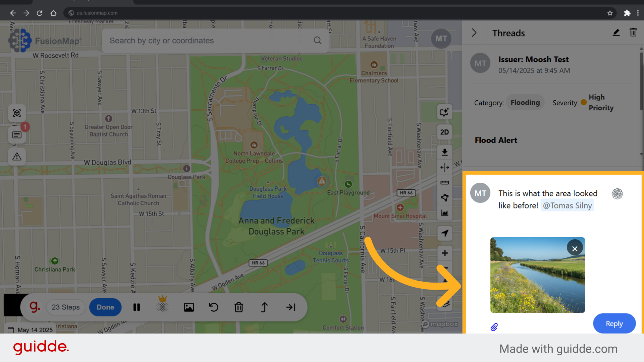Collapse the Threads panel chevron

tap(474, 33)
